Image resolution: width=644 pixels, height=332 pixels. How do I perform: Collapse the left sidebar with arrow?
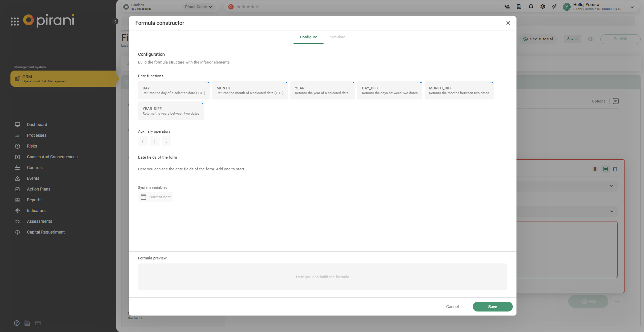116,22
